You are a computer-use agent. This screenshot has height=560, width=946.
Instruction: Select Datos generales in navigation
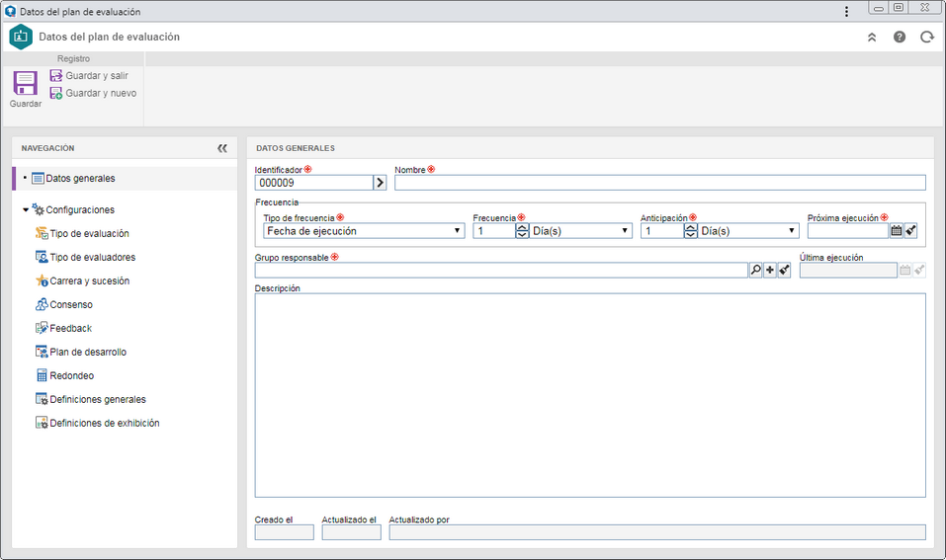(125, 179)
